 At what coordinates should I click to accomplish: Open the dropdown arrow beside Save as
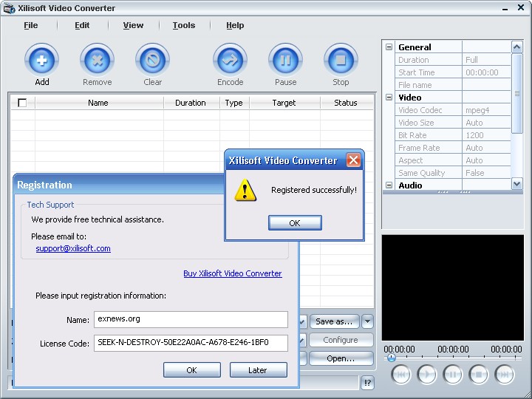point(367,321)
